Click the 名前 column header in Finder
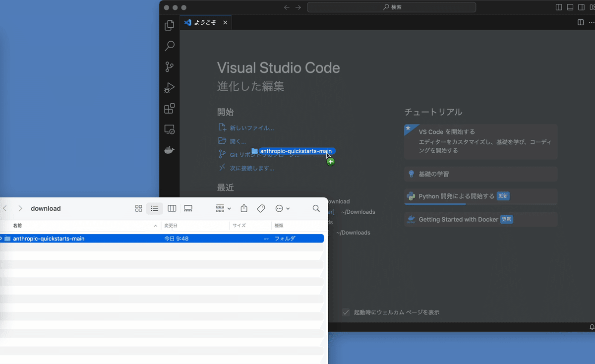 click(x=17, y=226)
